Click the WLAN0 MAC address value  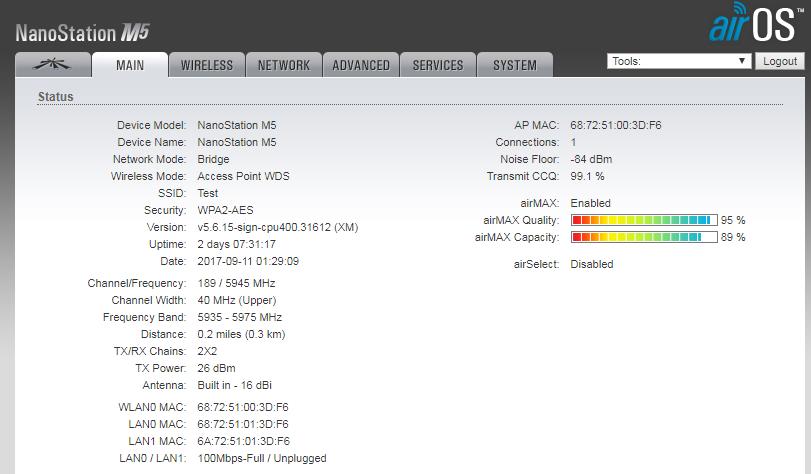pos(243,407)
